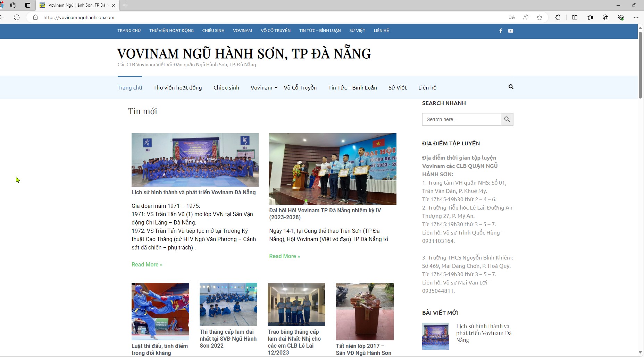Viewport: 644px width, 357px height.
Task: Select LIÊN HỆ in top bar
Action: 382,31
